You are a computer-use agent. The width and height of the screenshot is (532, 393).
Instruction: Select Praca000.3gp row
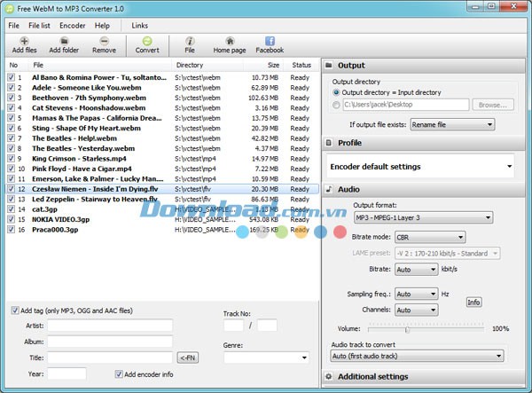162,230
